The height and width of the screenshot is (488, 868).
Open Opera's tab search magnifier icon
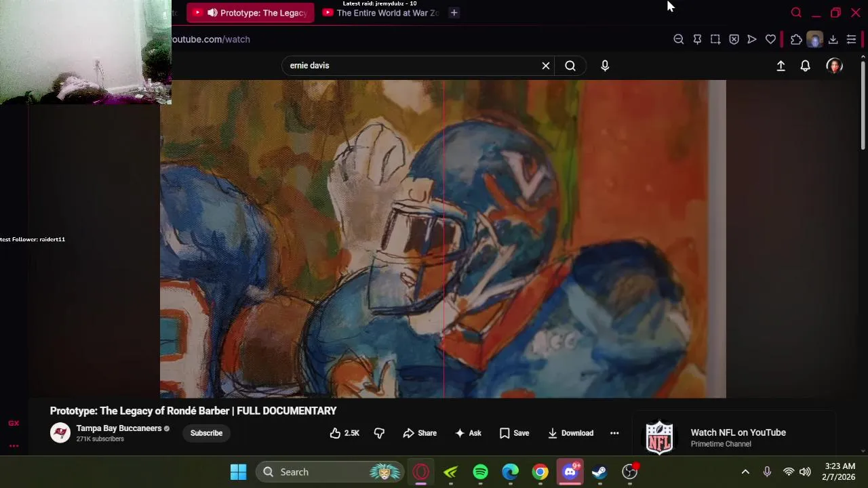click(x=796, y=13)
